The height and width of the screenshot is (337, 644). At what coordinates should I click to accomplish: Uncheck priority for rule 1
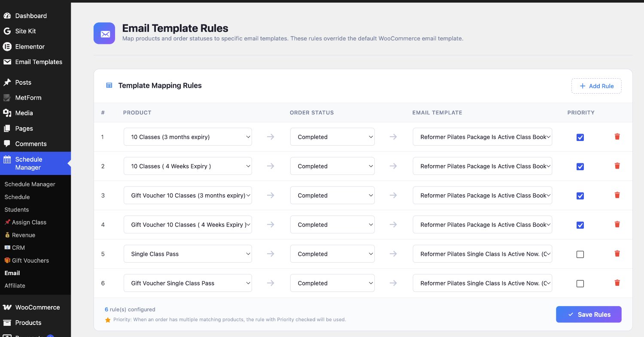click(580, 138)
